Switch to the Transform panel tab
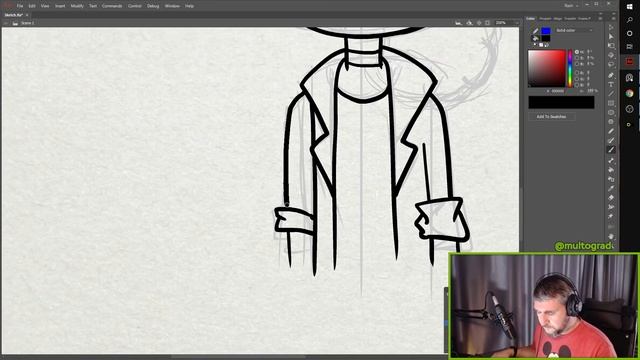Image resolution: width=640 pixels, height=360 pixels. [570, 18]
